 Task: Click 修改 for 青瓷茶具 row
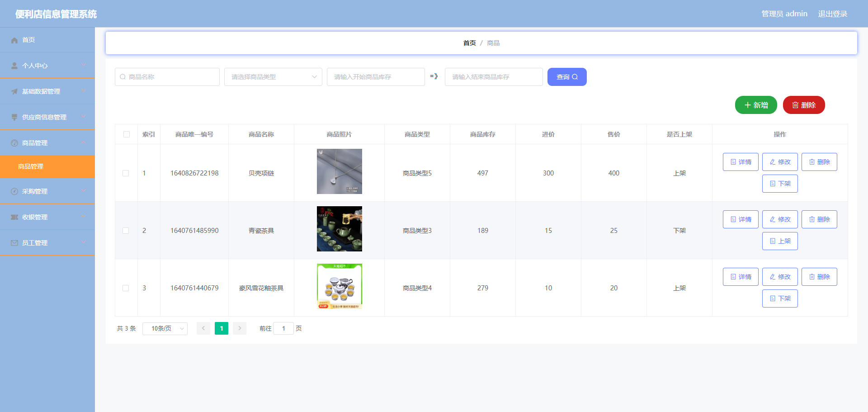click(x=780, y=219)
